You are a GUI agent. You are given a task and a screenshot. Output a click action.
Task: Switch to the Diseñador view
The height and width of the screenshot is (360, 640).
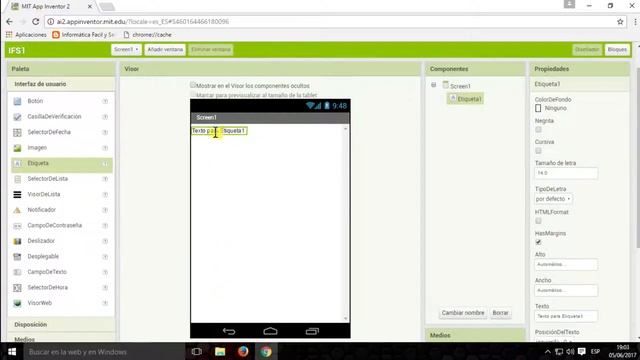[x=587, y=49]
